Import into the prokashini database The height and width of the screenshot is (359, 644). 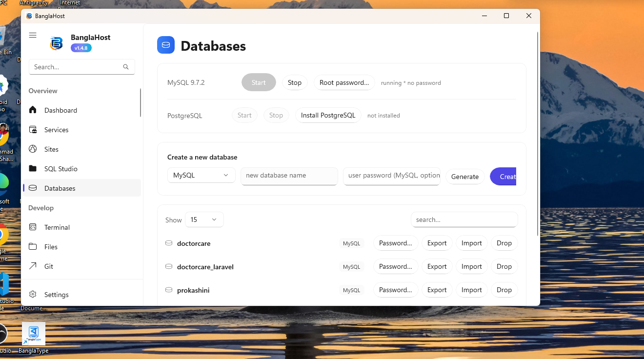pyautogui.click(x=472, y=290)
